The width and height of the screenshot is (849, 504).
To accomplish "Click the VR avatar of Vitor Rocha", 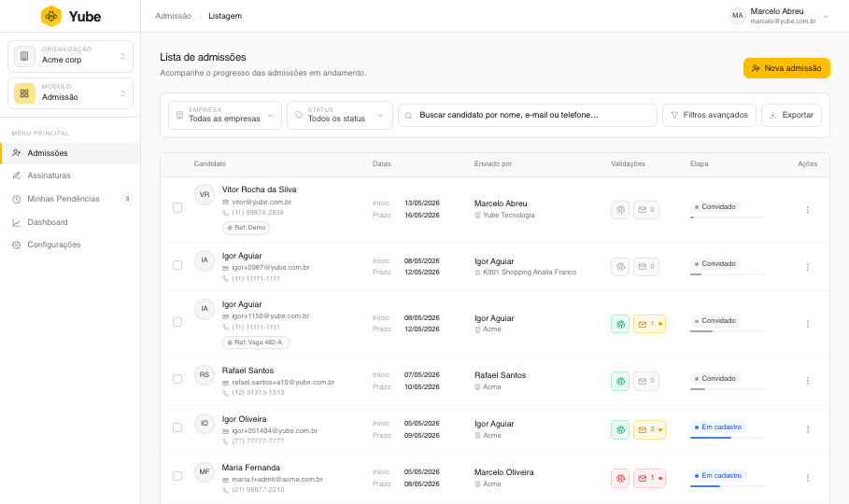I will coord(205,194).
